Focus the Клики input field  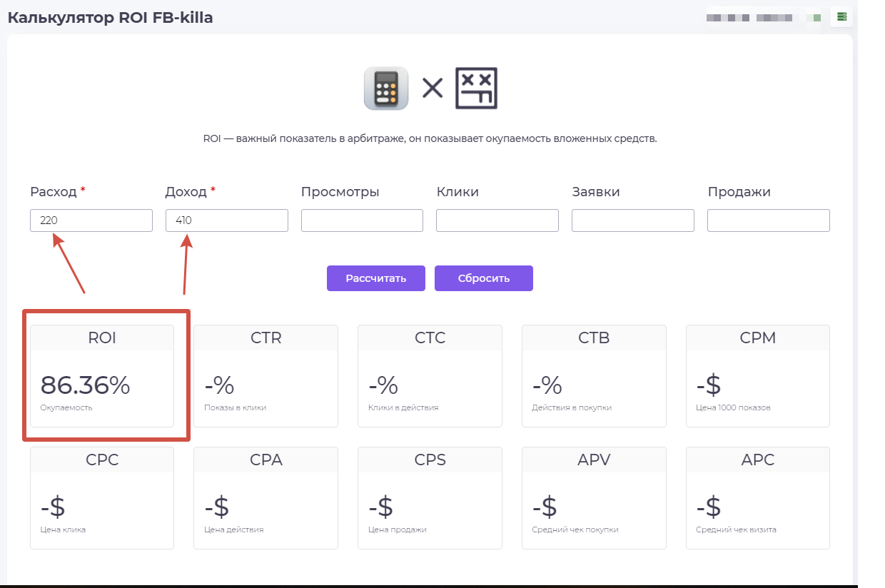pyautogui.click(x=497, y=220)
